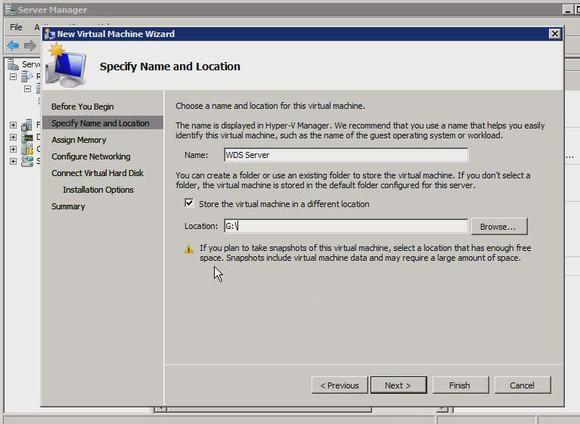Click the Browse... button
The height and width of the screenshot is (424, 580).
tap(499, 226)
